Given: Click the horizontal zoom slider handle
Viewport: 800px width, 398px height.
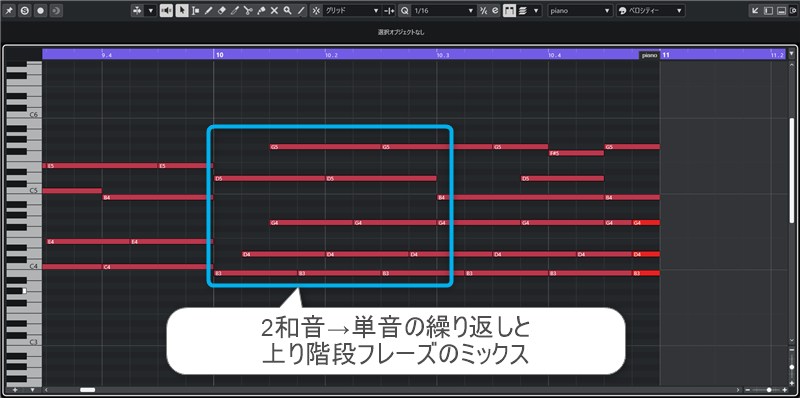Looking at the screenshot, I should pyautogui.click(x=769, y=390).
